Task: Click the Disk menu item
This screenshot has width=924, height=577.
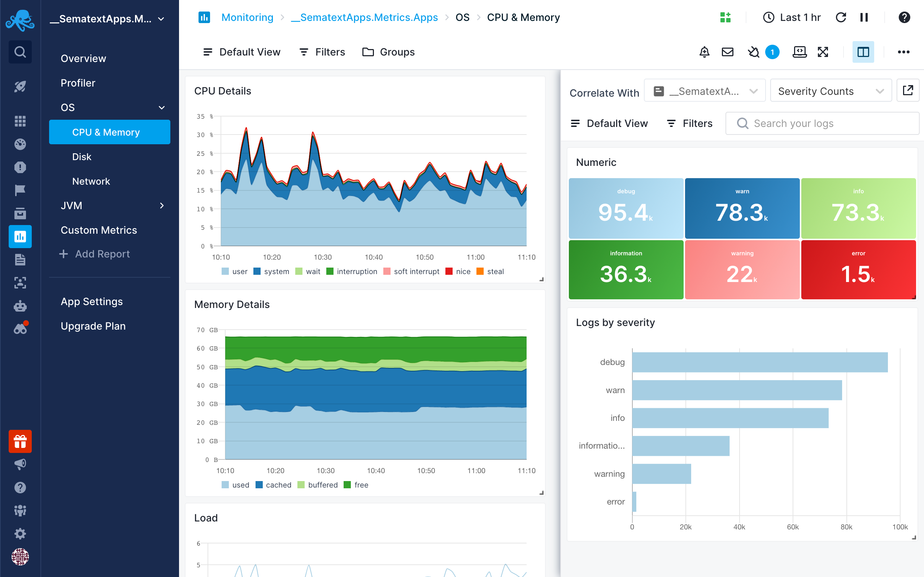Action: point(81,157)
